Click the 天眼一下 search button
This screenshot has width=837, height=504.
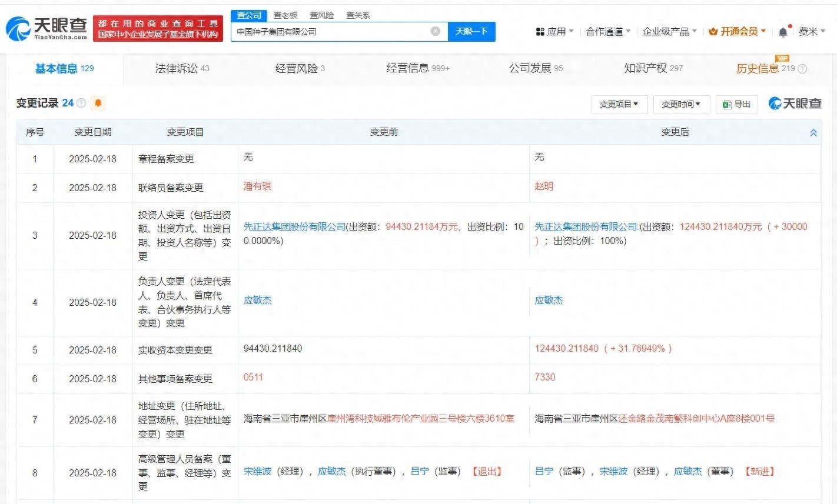click(x=471, y=31)
